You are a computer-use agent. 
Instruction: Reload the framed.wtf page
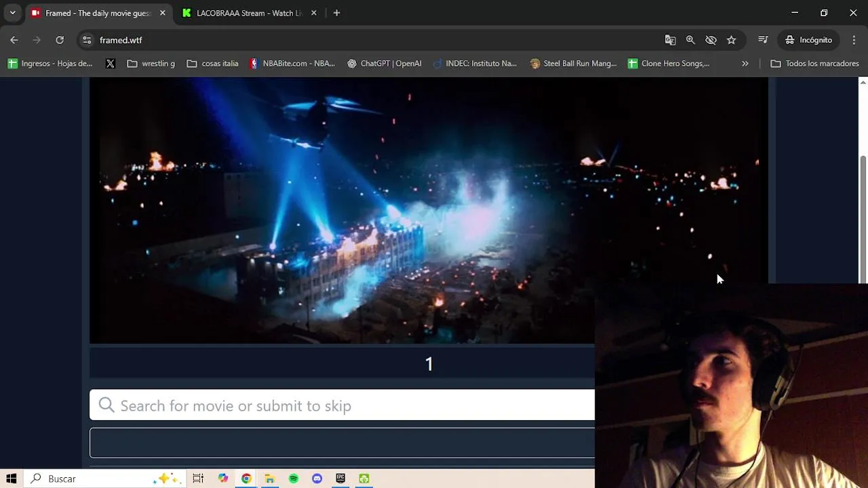tap(60, 40)
